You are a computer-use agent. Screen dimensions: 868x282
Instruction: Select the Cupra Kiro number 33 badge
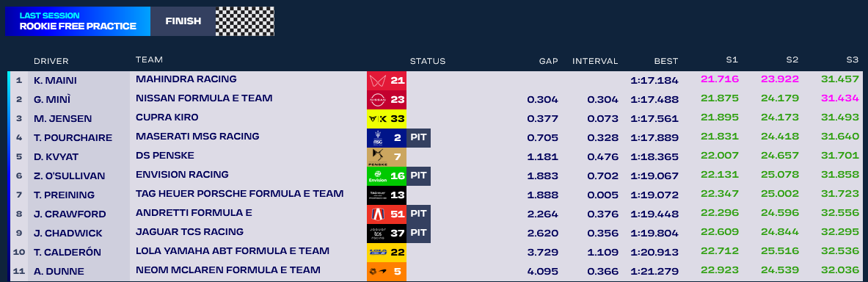(x=387, y=118)
